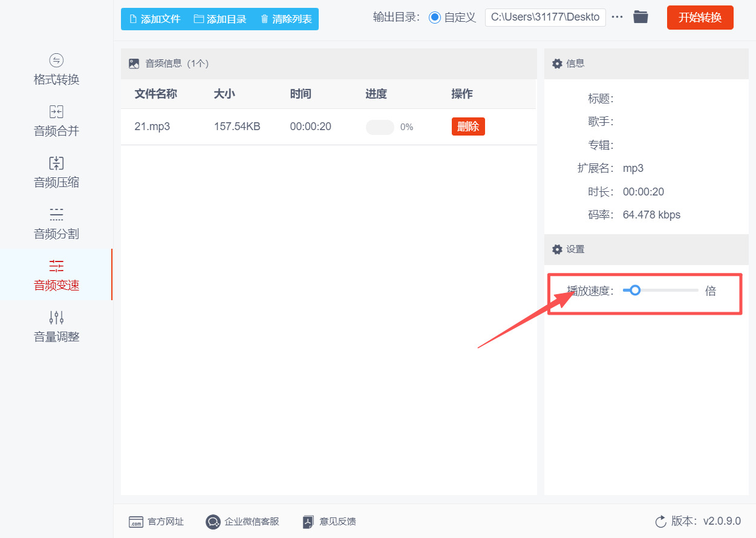Click the 音频合并 merge icon
Image resolution: width=756 pixels, height=538 pixels.
56,111
